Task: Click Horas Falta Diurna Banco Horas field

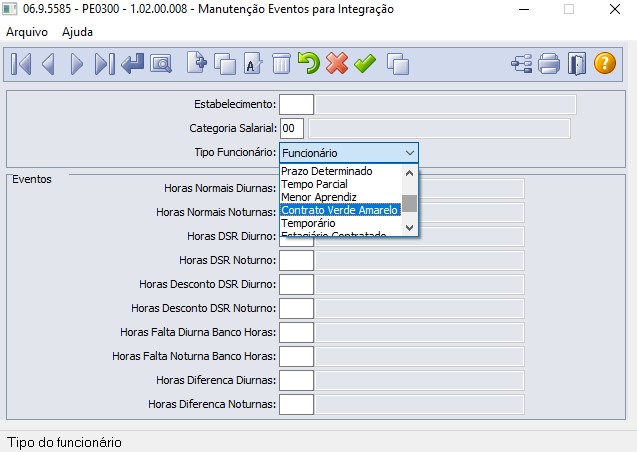Action: 296,332
